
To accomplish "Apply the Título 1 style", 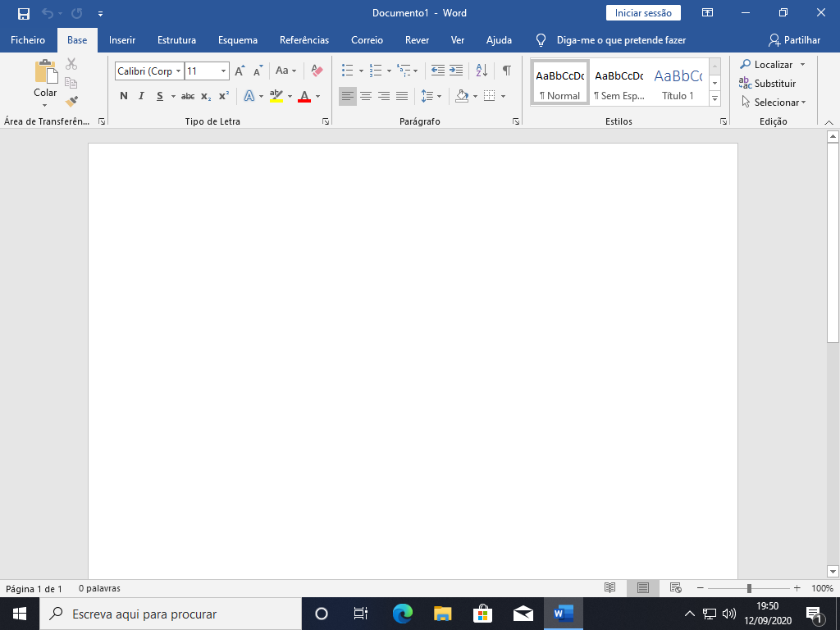I will 678,83.
